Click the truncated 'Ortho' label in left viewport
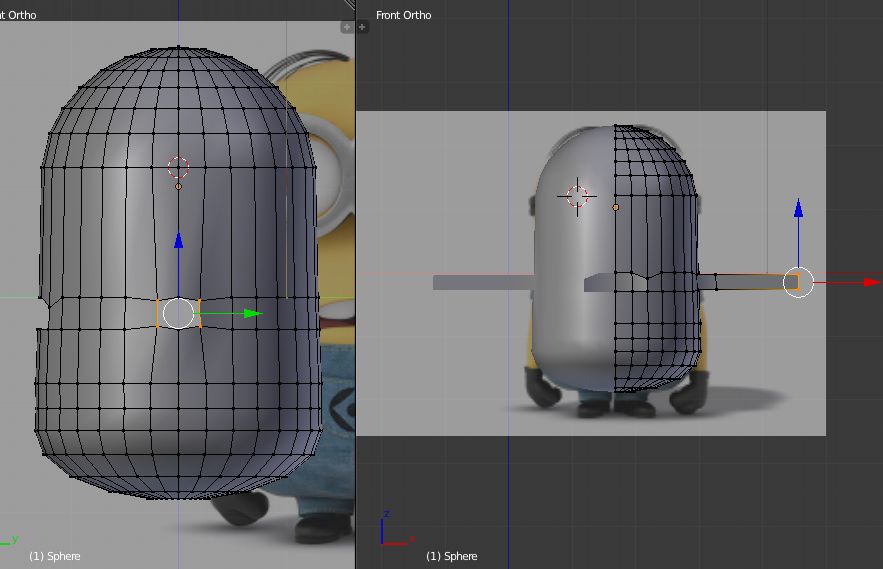This screenshot has height=569, width=883. (x=18, y=15)
